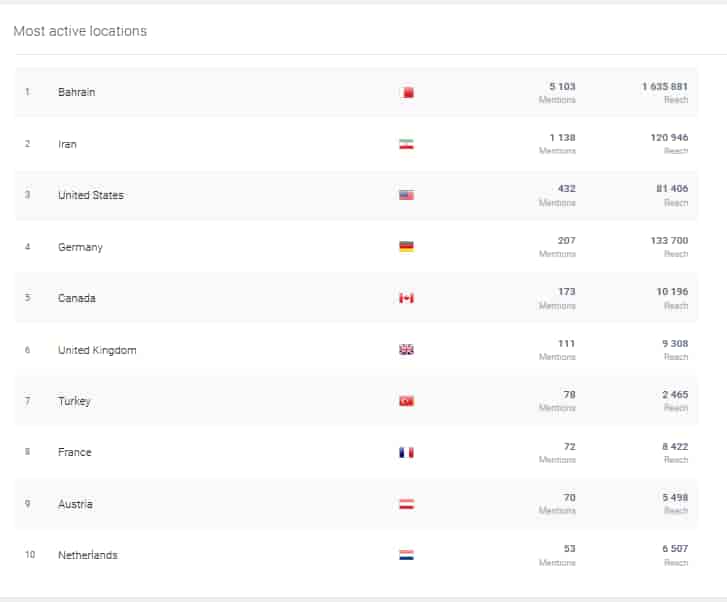Select the United Kingdom location name
727x602 pixels.
[x=97, y=350]
